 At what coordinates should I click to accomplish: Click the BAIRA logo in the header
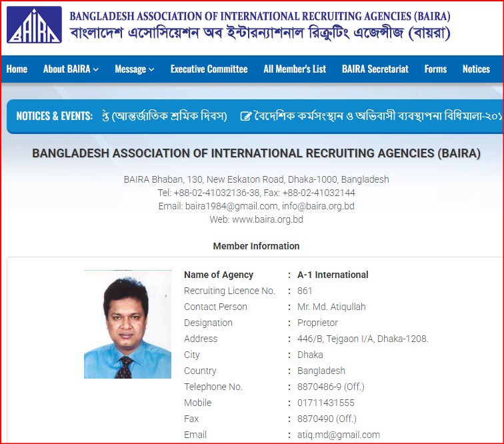click(x=34, y=25)
